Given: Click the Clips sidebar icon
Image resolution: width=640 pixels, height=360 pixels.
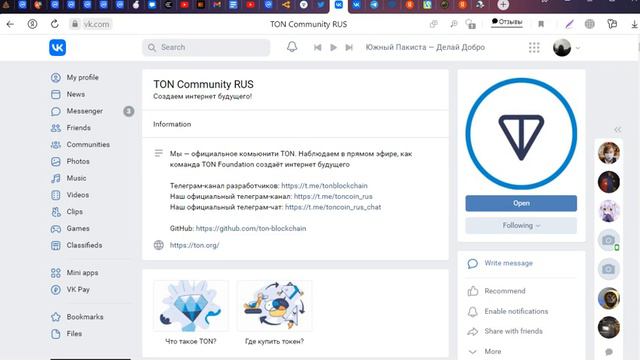Looking at the screenshot, I should (56, 212).
